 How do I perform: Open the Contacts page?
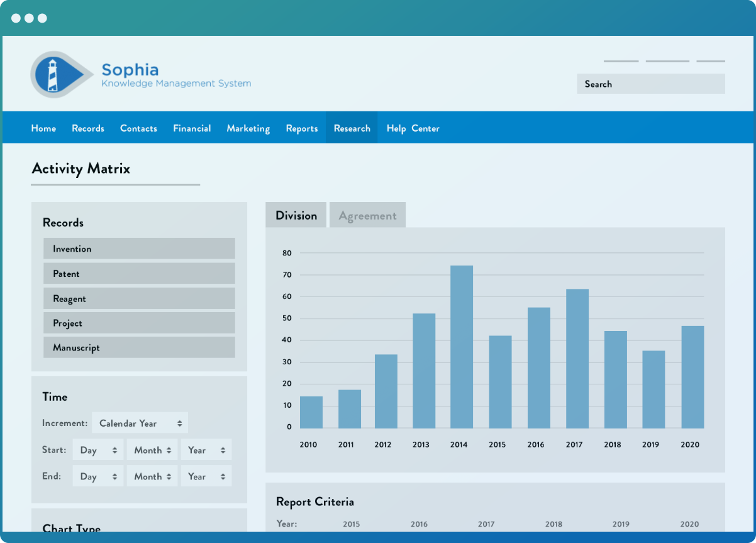(138, 128)
